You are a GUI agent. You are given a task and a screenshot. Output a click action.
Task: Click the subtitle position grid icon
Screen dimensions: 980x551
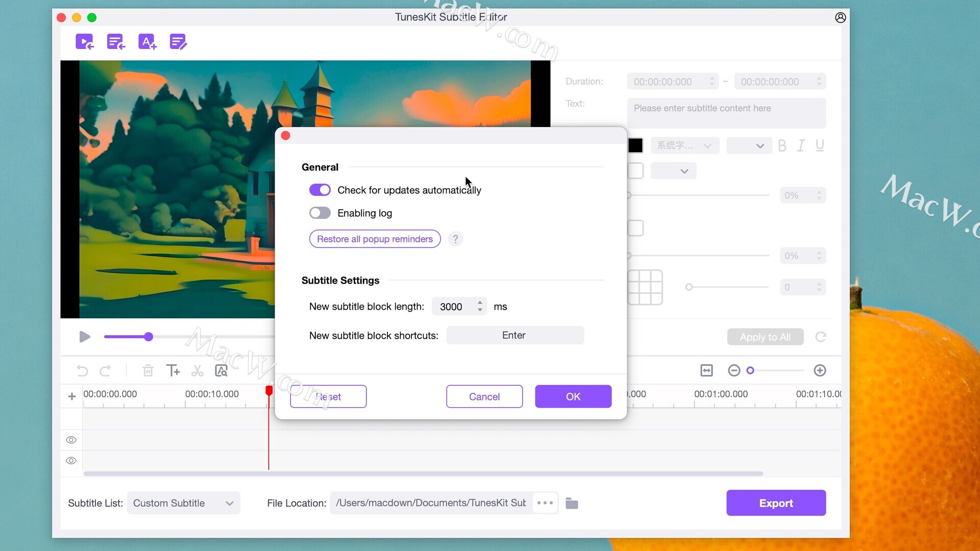[x=645, y=287]
